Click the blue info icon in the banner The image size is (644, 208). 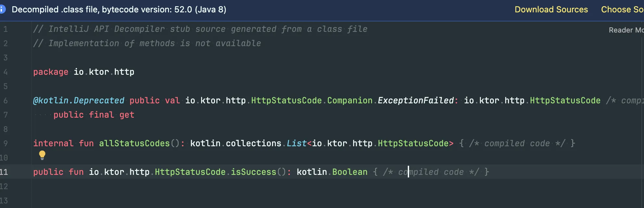click(2, 9)
